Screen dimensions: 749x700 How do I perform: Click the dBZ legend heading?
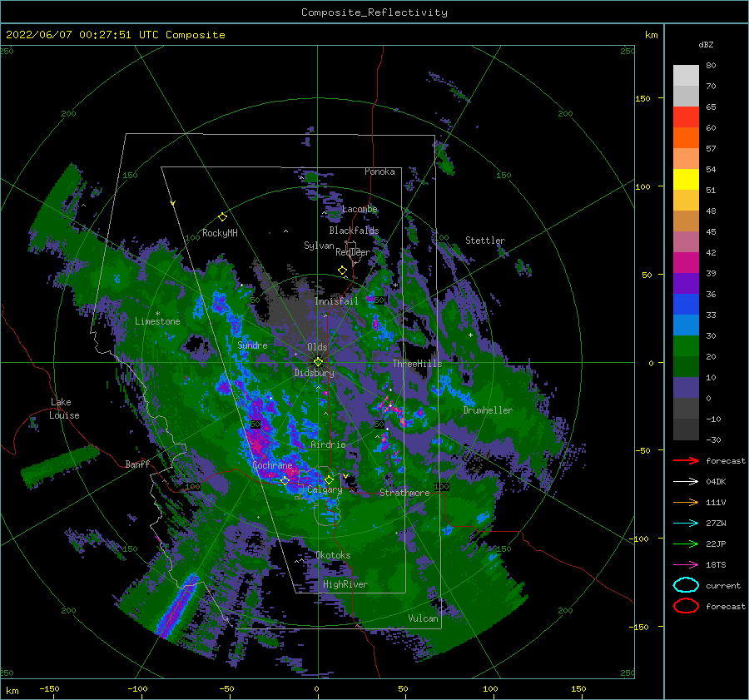(x=706, y=44)
